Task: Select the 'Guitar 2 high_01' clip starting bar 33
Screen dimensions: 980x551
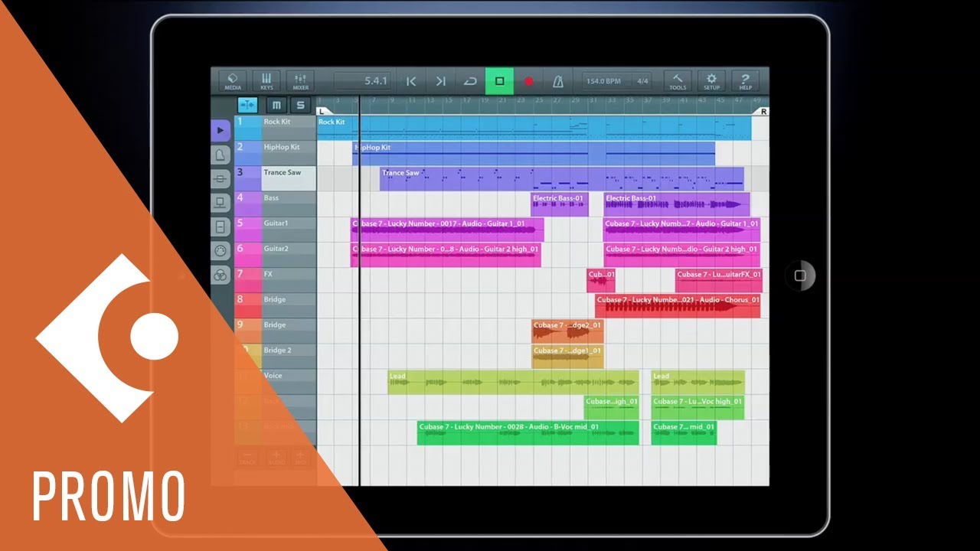Action: (681, 255)
